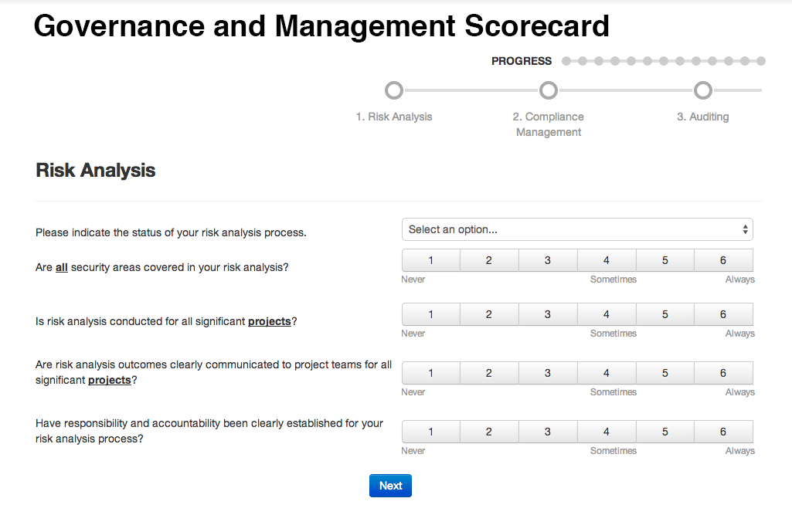Select rating 5 for responsibility and accountability

click(665, 432)
